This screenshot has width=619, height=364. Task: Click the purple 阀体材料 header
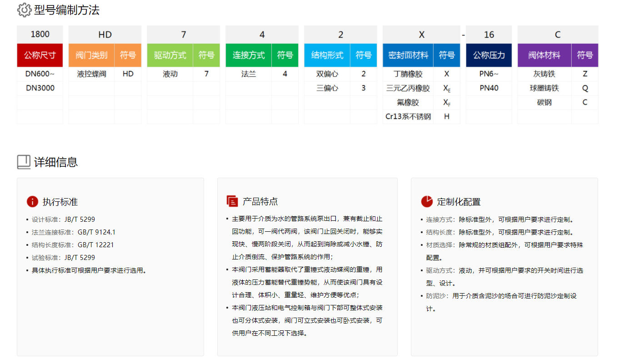[x=544, y=55]
